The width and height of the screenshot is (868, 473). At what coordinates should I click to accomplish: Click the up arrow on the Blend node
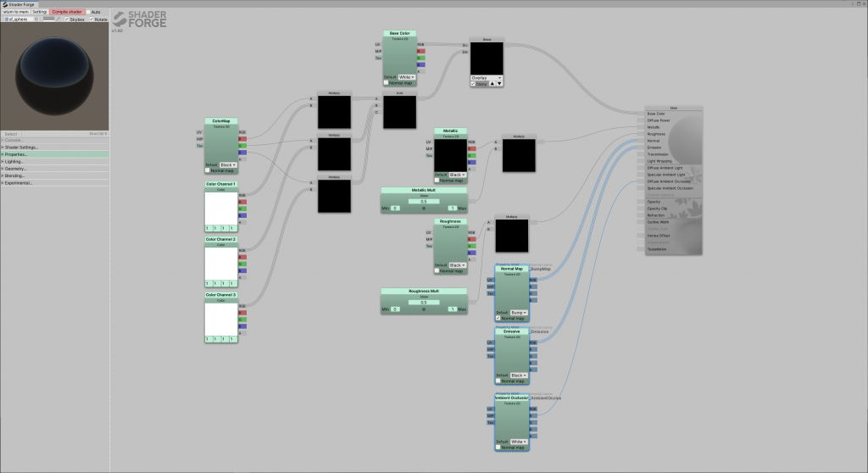click(x=492, y=84)
